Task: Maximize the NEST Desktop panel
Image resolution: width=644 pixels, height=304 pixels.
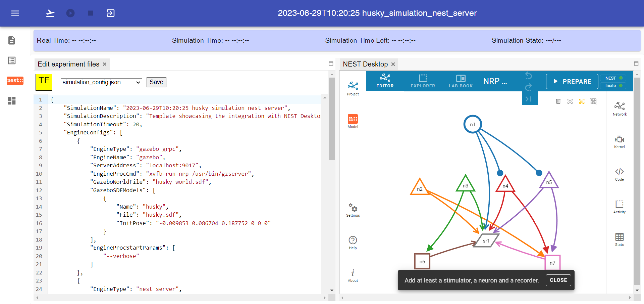Action: click(636, 63)
